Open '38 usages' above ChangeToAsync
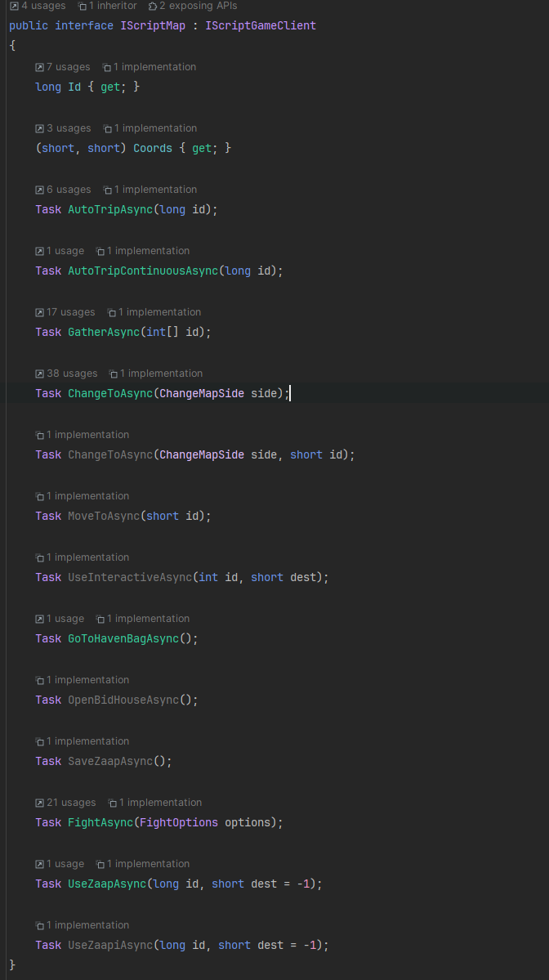Screen dimensions: 549x980 coord(72,374)
